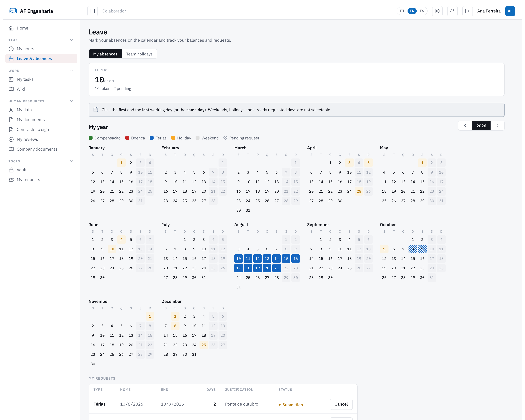The width and height of the screenshot is (525, 420).
Task: Collapse the TOOLS sidebar section
Action: point(72,161)
